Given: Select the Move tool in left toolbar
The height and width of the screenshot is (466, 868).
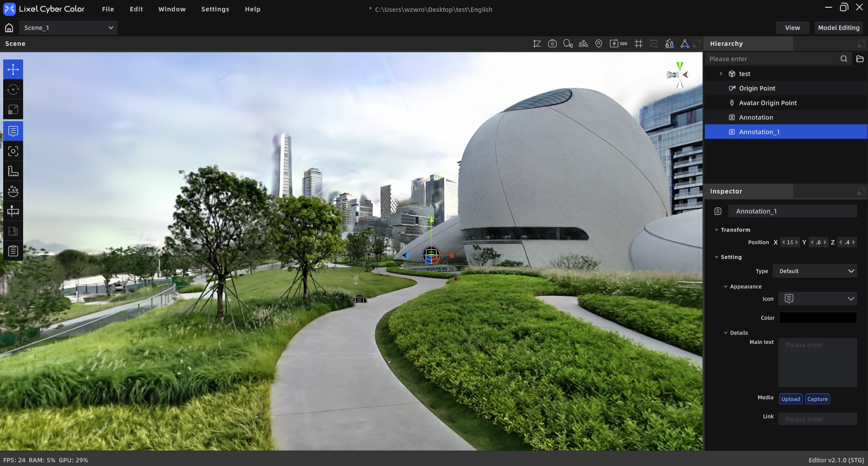Looking at the screenshot, I should (x=13, y=69).
